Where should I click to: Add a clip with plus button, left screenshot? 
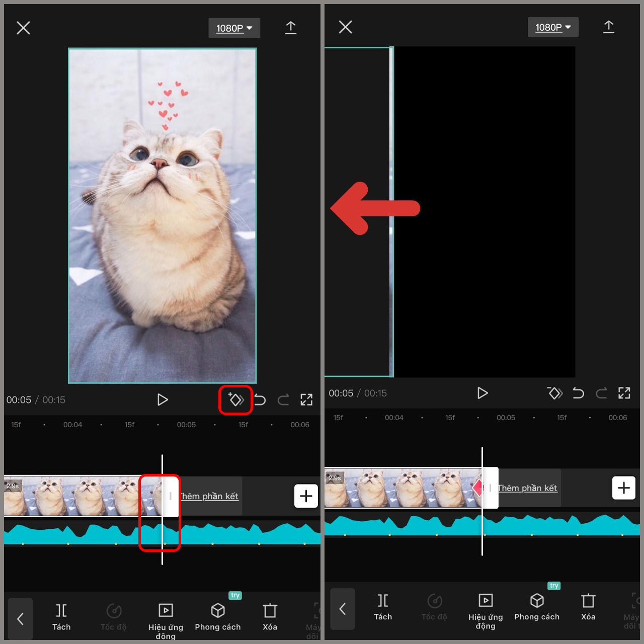pos(306,496)
